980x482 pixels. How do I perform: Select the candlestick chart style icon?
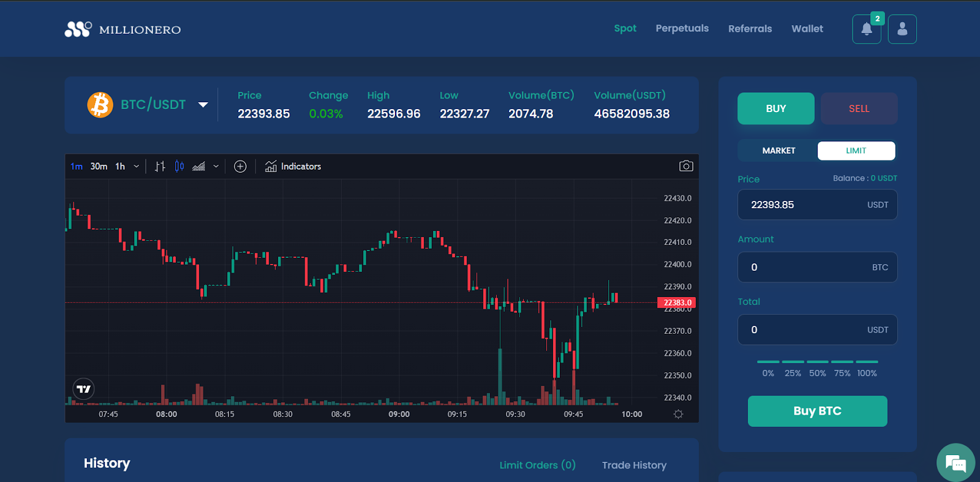[179, 167]
